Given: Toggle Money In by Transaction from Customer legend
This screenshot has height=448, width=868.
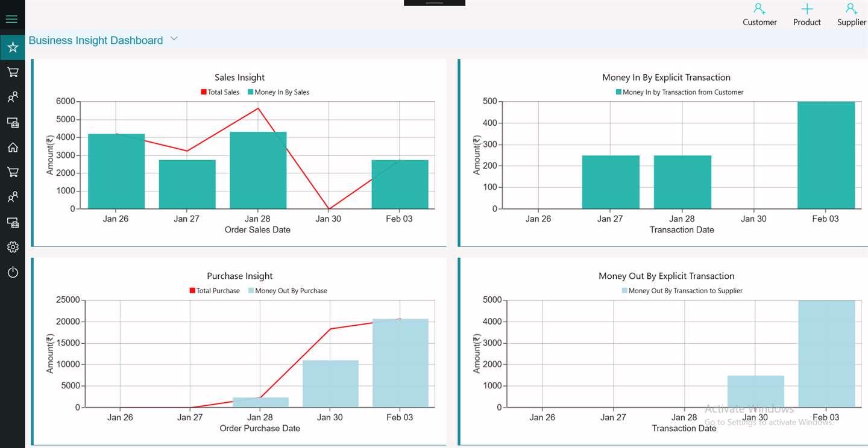Looking at the screenshot, I should click(679, 92).
